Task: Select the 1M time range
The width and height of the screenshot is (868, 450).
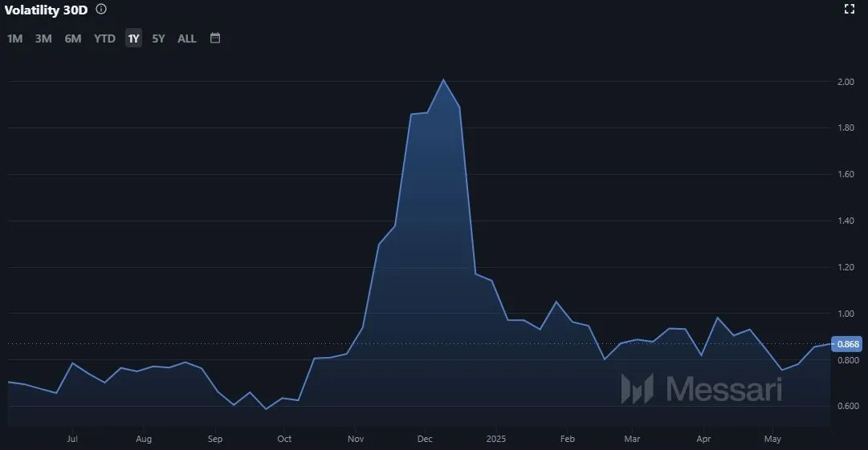Action: 15,39
